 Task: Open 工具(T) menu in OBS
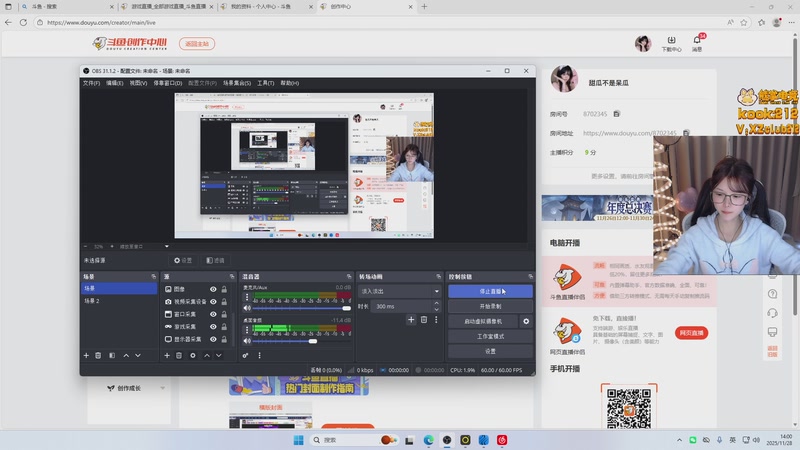[x=265, y=83]
